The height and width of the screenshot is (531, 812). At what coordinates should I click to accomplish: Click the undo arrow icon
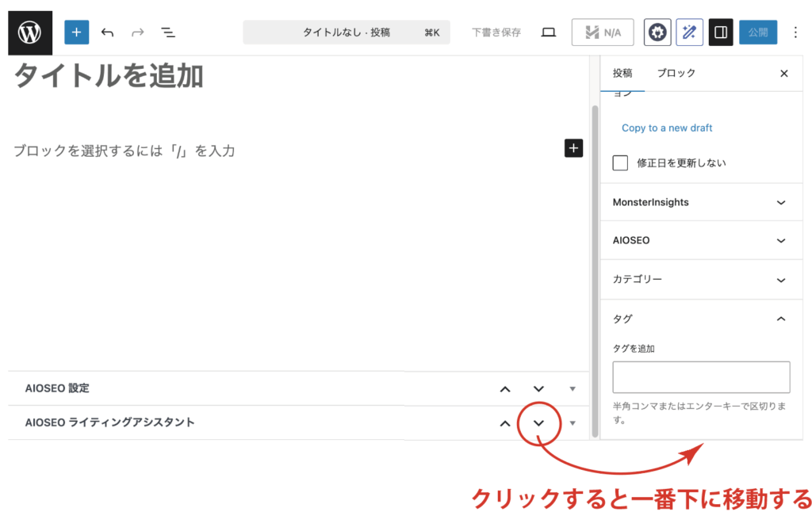click(108, 32)
